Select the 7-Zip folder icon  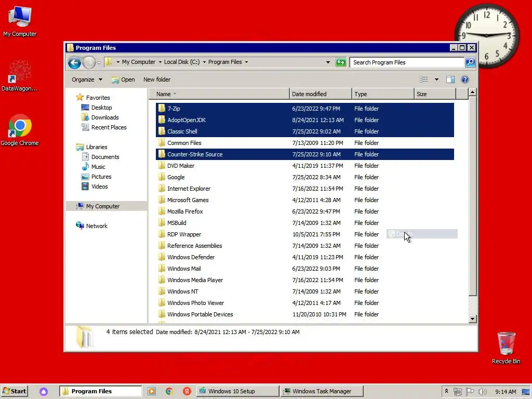[x=162, y=109]
